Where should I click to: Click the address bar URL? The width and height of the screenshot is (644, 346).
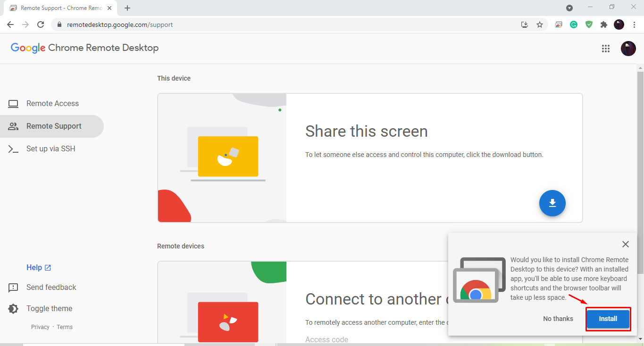[120, 25]
